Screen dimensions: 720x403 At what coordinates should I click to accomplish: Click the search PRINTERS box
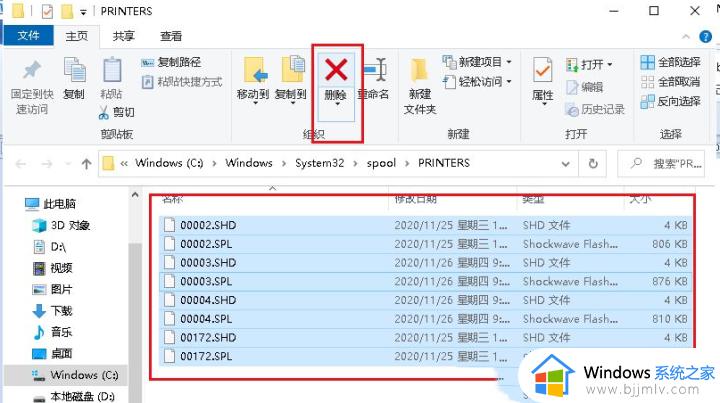(x=661, y=163)
